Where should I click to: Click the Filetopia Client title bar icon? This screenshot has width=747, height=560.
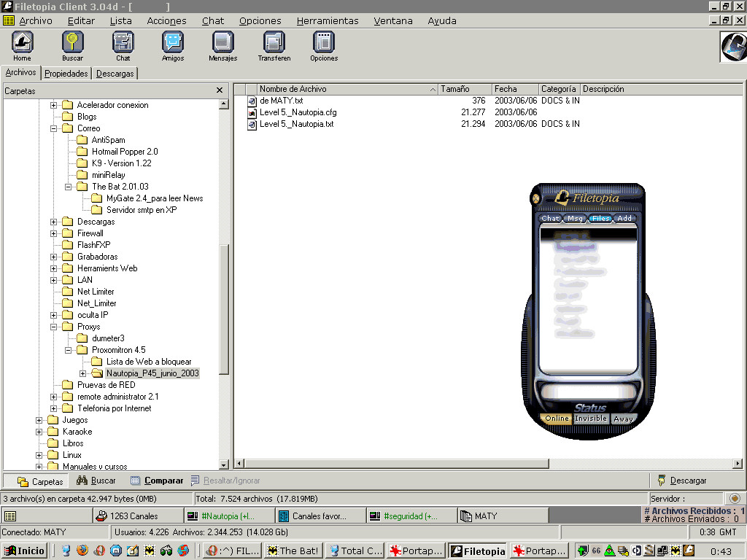coord(7,6)
